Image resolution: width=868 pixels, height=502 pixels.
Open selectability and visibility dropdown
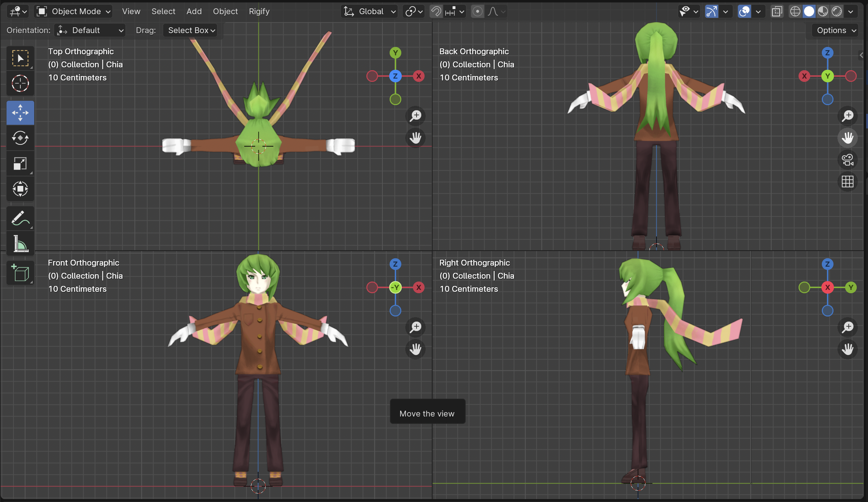tap(688, 11)
